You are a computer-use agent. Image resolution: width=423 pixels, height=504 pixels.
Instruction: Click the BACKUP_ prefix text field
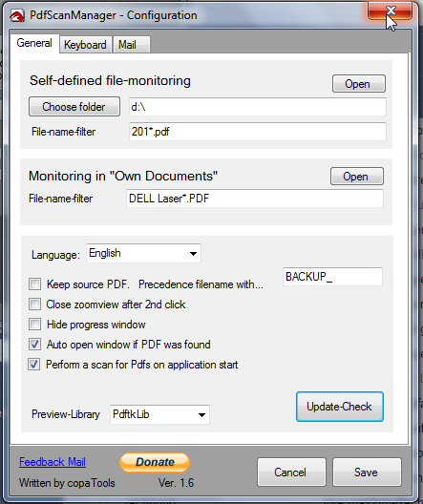[x=332, y=277]
